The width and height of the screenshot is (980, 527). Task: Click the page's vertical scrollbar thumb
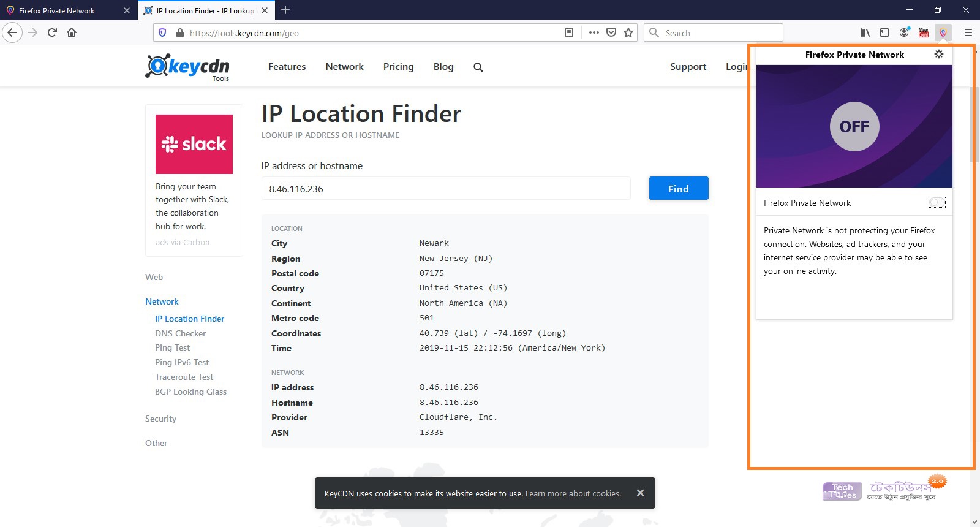click(974, 126)
